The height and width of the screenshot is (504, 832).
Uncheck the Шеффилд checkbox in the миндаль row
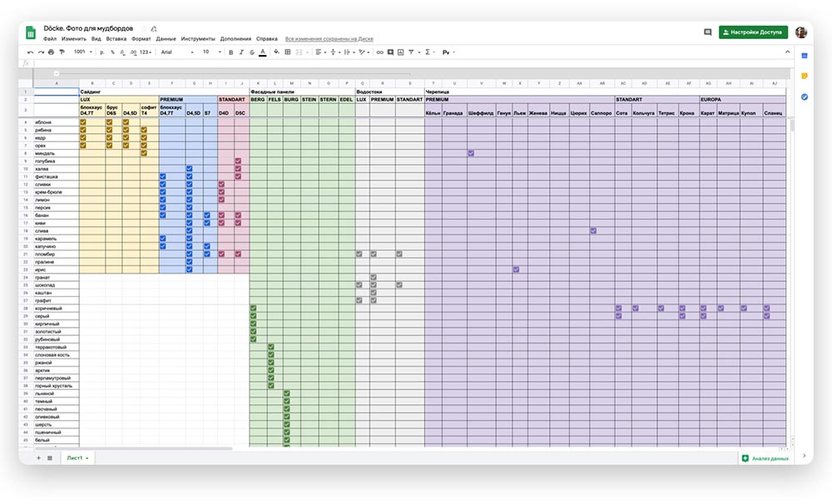click(471, 153)
